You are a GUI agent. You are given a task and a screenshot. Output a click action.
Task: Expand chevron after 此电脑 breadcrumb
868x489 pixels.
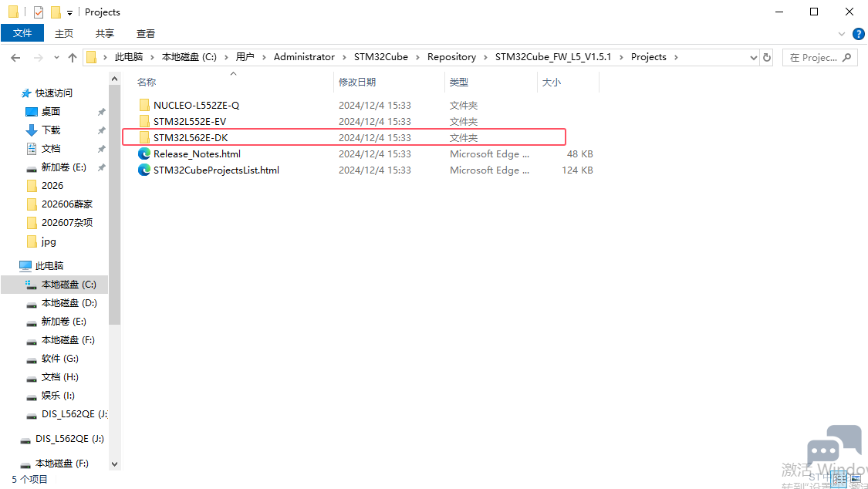point(152,57)
